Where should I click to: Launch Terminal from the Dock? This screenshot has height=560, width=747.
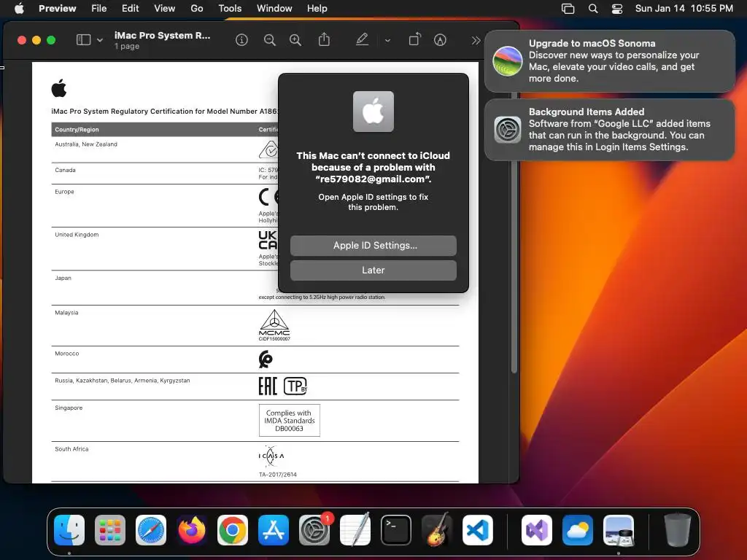(x=396, y=530)
